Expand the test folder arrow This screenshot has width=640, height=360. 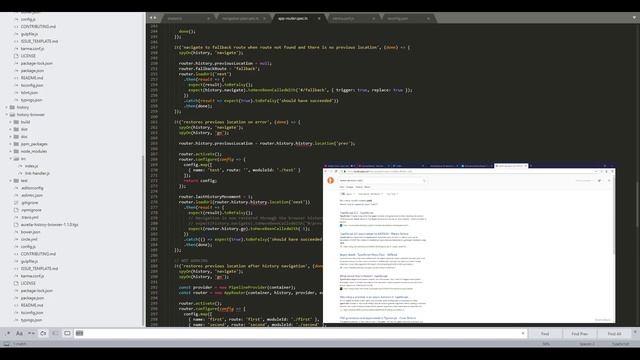[x=11, y=181]
